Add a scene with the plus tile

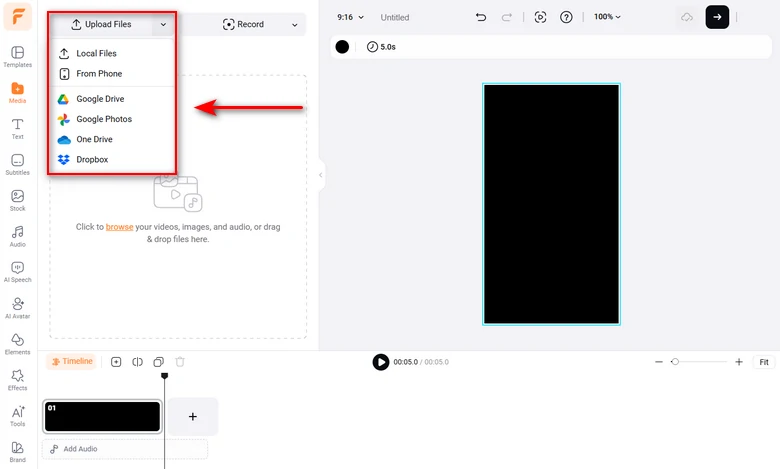click(x=193, y=417)
